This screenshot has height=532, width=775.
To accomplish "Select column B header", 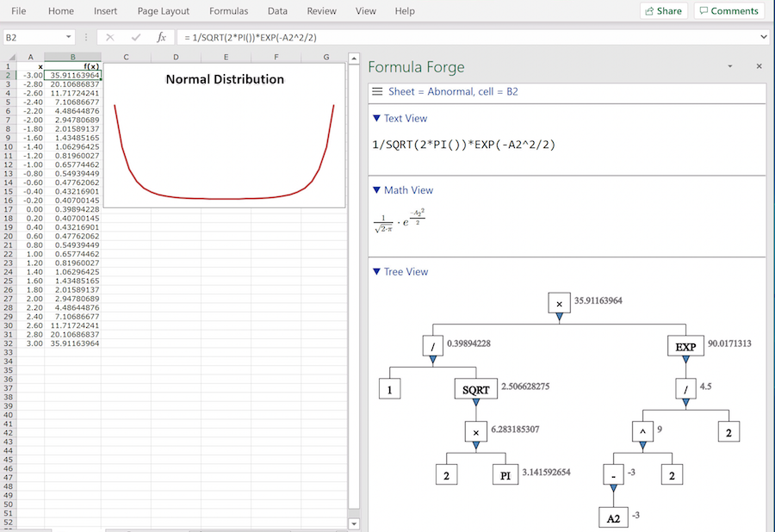I will pos(72,58).
